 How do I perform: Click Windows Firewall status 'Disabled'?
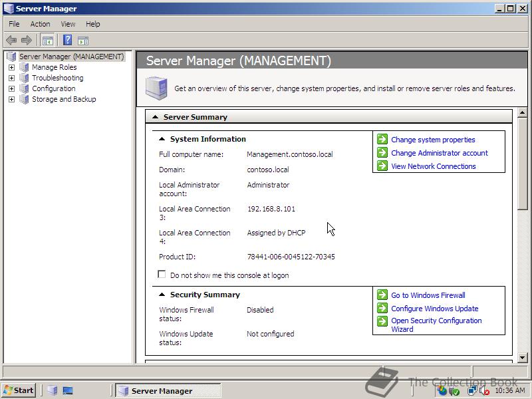click(x=260, y=310)
